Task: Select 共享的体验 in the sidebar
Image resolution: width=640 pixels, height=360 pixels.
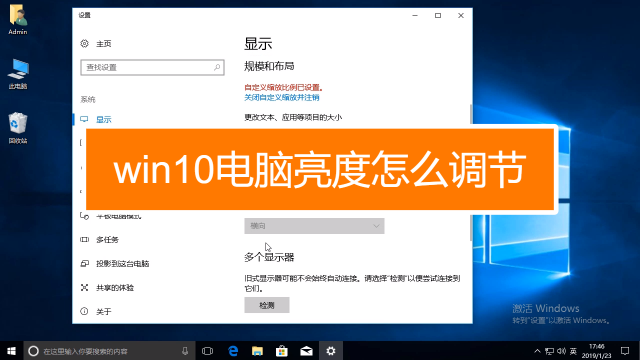Action: point(115,288)
